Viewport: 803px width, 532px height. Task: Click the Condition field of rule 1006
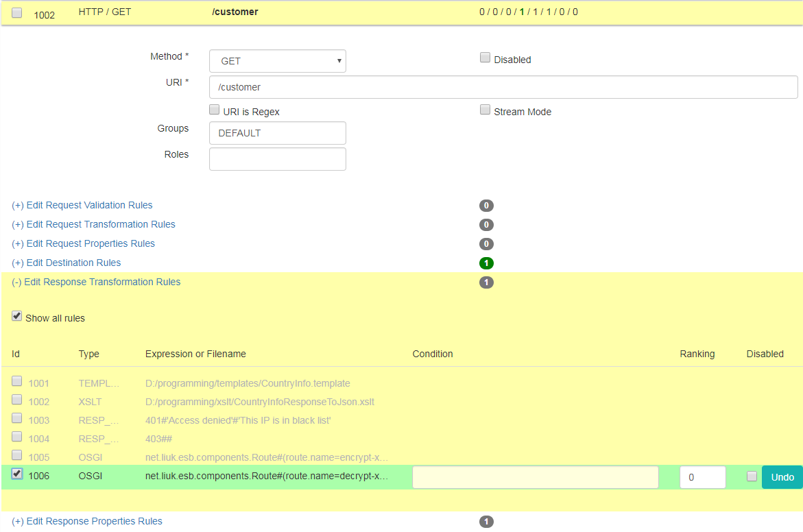pyautogui.click(x=535, y=477)
